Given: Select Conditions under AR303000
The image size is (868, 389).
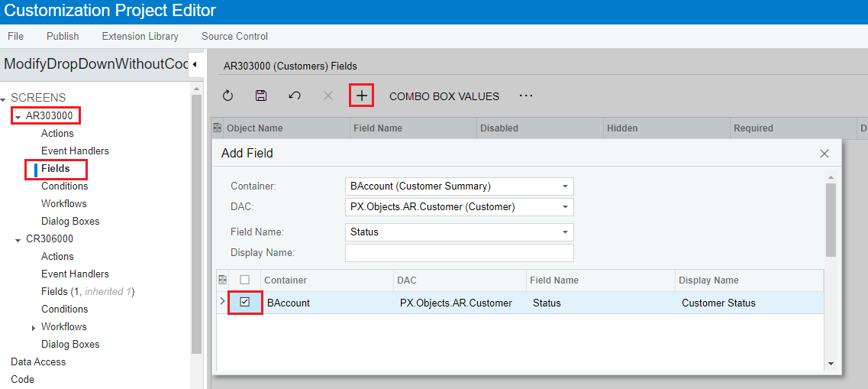Looking at the screenshot, I should 64,186.
